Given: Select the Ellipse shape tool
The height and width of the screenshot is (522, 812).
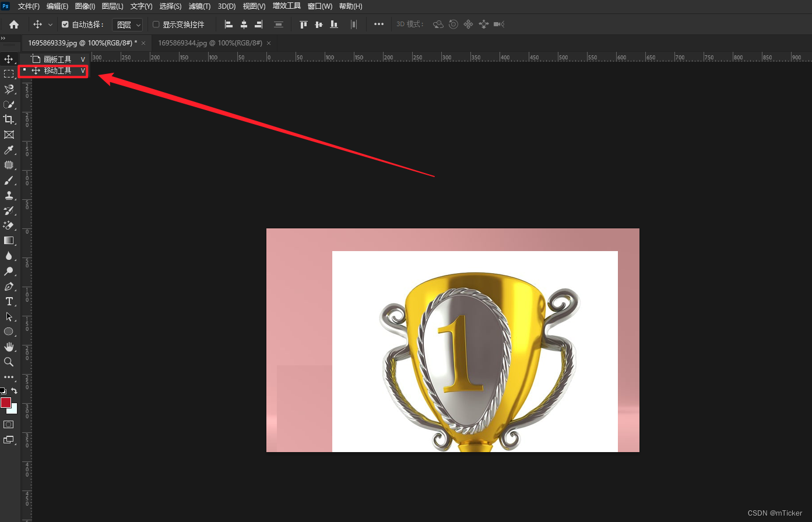Looking at the screenshot, I should 9,331.
